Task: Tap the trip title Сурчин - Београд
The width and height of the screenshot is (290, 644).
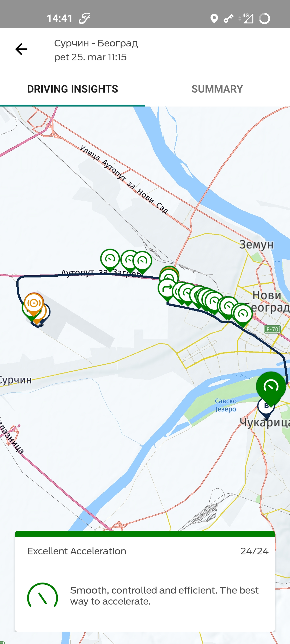Action: coord(96,43)
